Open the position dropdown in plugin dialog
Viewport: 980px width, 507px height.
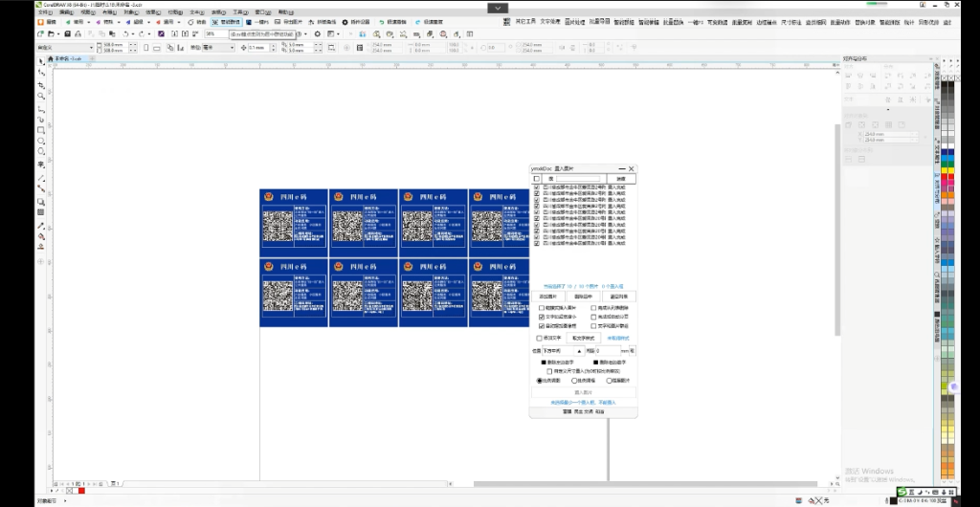(x=577, y=351)
